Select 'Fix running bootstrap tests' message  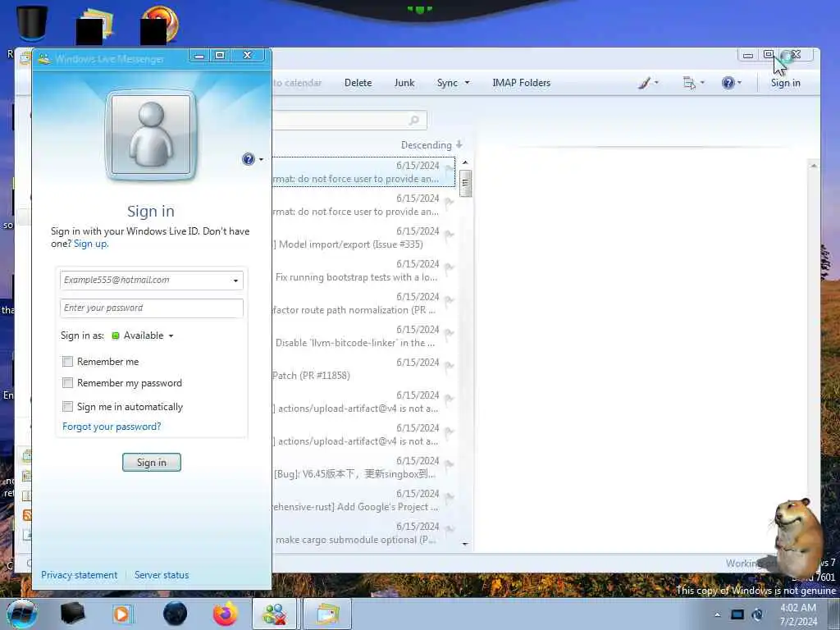click(363, 271)
